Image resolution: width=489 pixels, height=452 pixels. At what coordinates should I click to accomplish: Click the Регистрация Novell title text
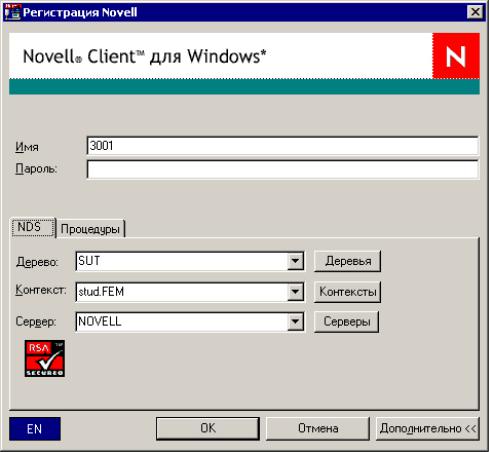point(80,12)
